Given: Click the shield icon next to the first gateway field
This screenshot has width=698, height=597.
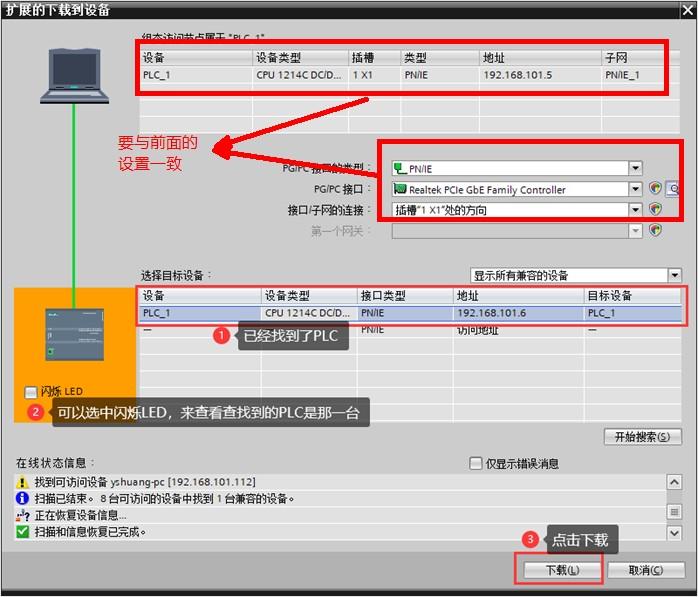Looking at the screenshot, I should coord(656,230).
